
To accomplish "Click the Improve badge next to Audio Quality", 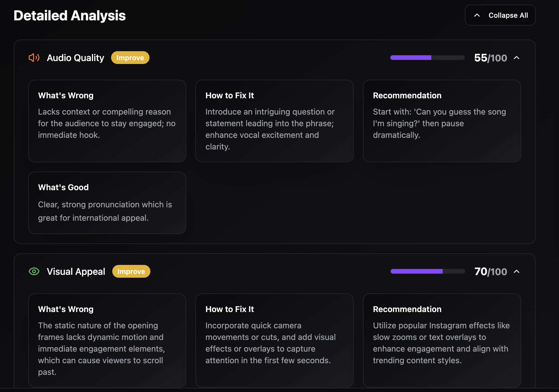I will [130, 58].
